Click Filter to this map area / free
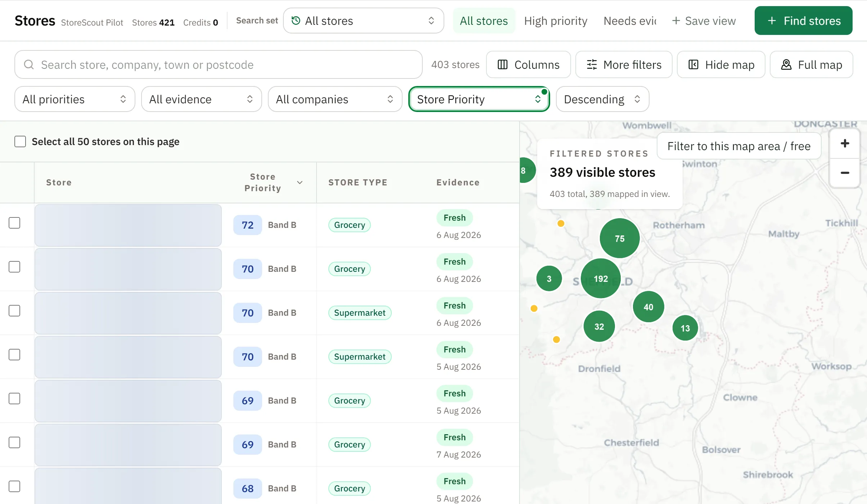 point(739,146)
